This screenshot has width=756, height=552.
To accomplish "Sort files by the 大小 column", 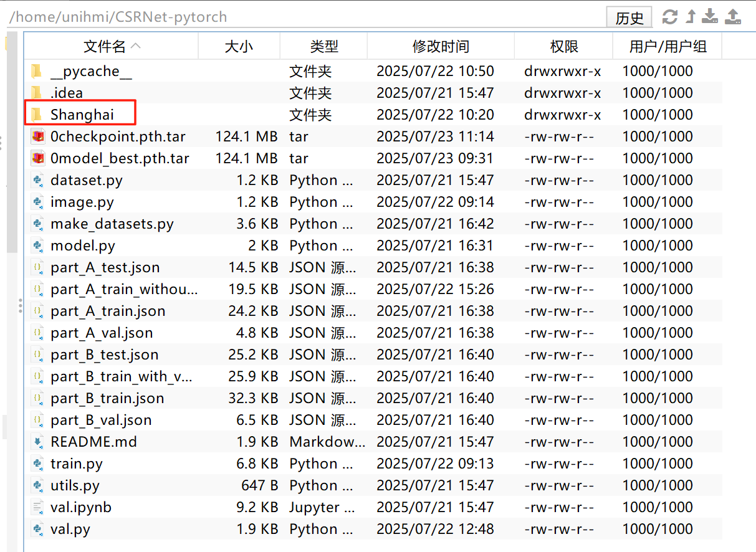I will click(239, 46).
